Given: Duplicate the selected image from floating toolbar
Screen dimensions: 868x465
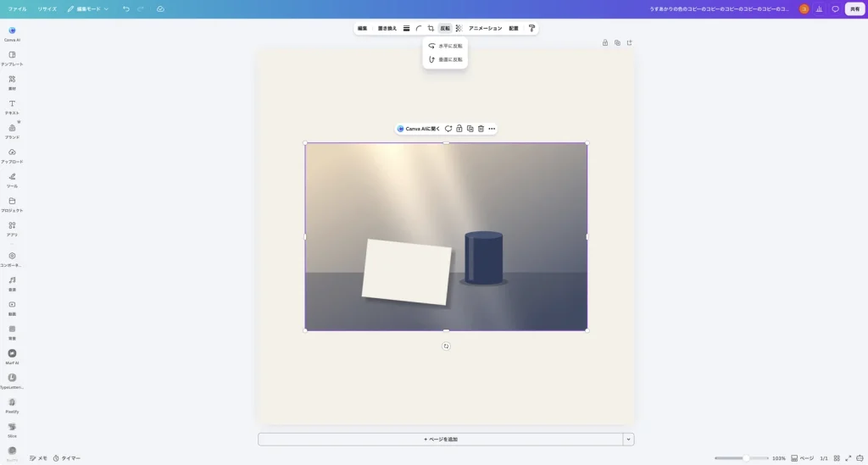Looking at the screenshot, I should pos(470,129).
